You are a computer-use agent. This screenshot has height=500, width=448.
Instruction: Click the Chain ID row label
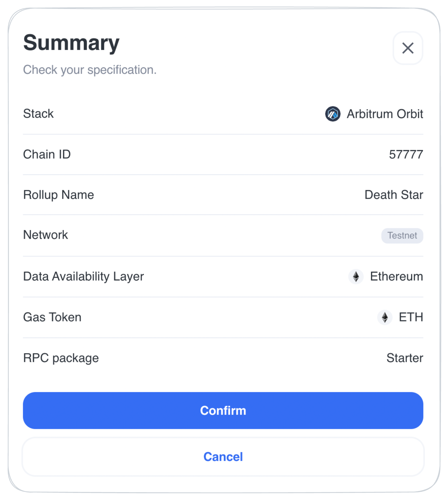47,154
